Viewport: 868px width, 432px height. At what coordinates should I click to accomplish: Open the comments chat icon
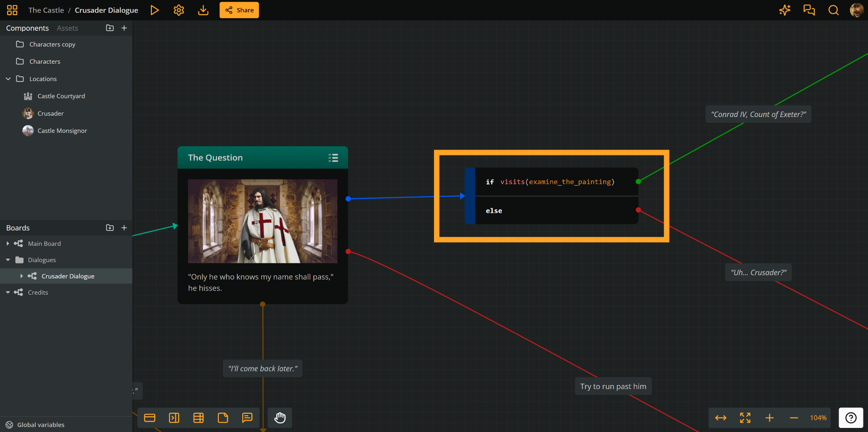[809, 10]
